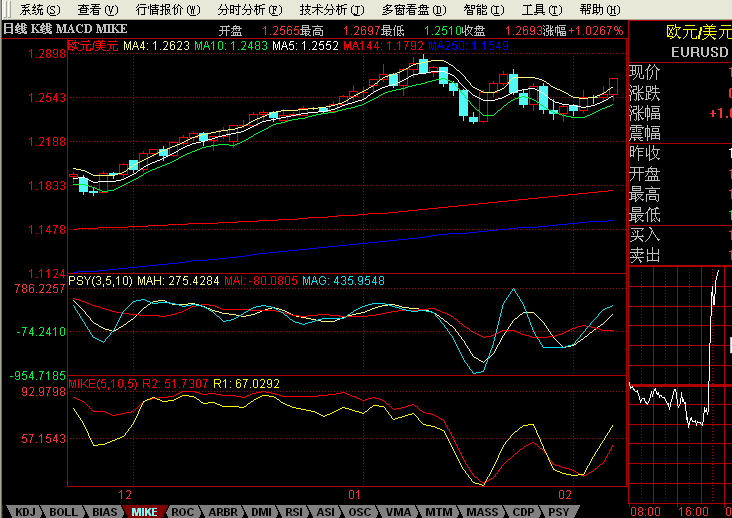This screenshot has height=518, width=732.
Task: Open the 查看(V) menu
Action: (98, 10)
